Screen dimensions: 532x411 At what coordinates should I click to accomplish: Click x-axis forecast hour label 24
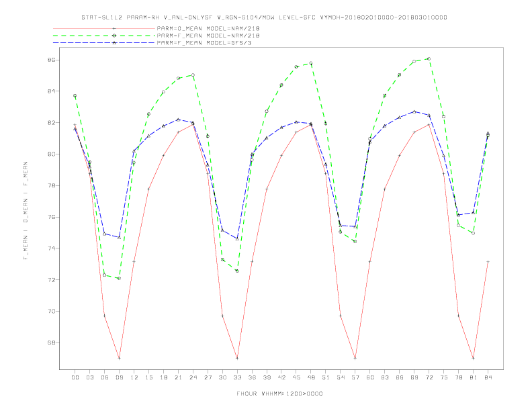pos(193,377)
